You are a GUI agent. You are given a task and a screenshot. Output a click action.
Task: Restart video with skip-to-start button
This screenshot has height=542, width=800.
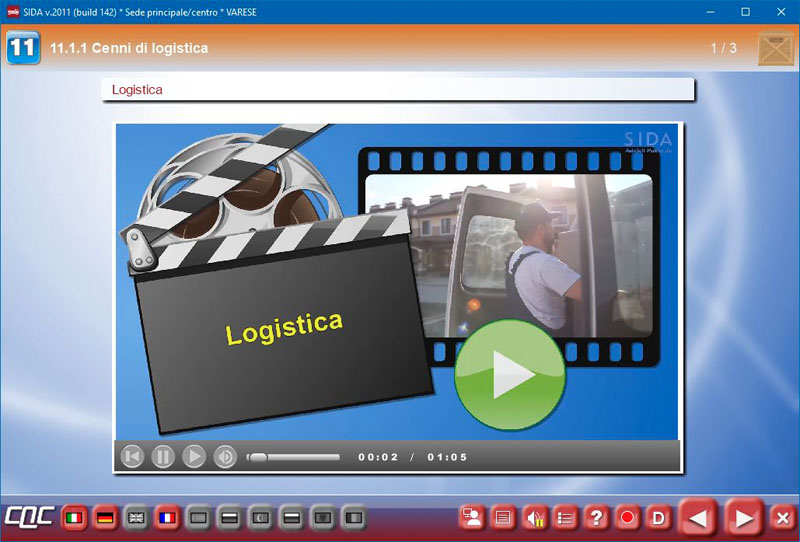tap(132, 457)
